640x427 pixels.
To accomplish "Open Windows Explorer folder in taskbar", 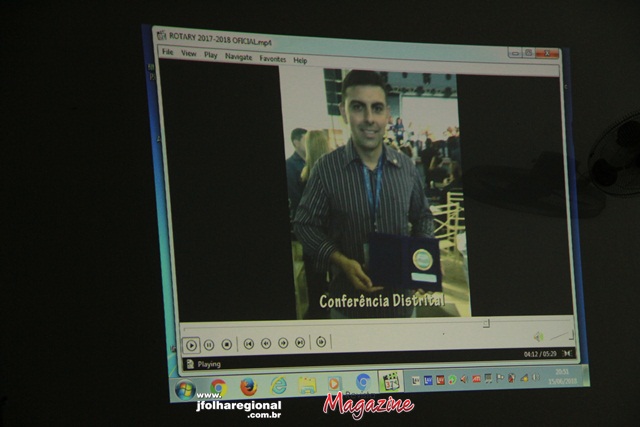I will tap(307, 384).
